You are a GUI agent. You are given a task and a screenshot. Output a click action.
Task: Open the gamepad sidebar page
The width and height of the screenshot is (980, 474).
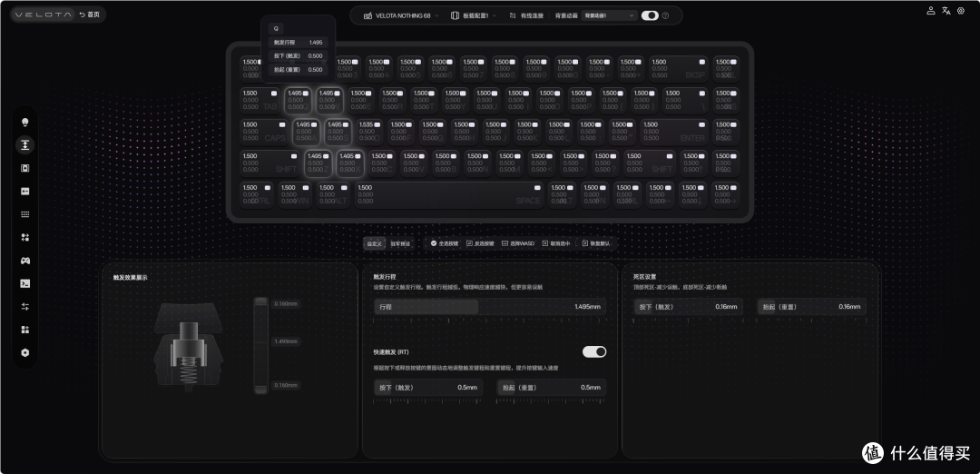point(25,260)
